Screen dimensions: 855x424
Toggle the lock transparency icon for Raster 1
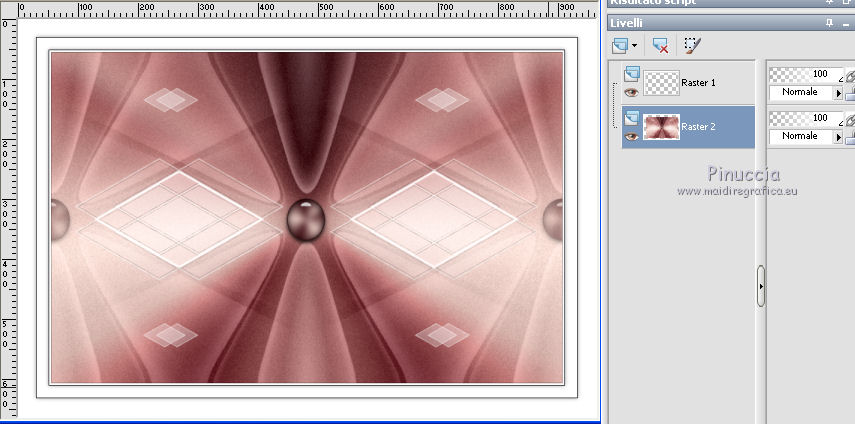click(850, 94)
